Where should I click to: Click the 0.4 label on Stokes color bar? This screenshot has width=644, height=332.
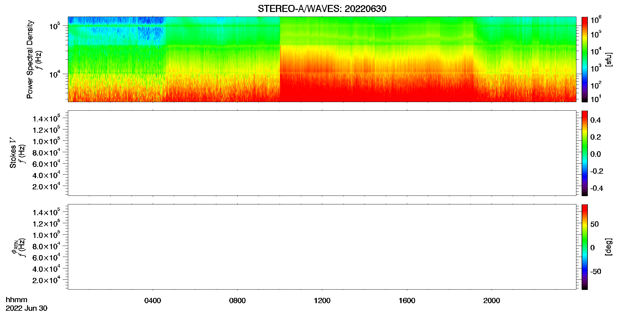point(595,120)
